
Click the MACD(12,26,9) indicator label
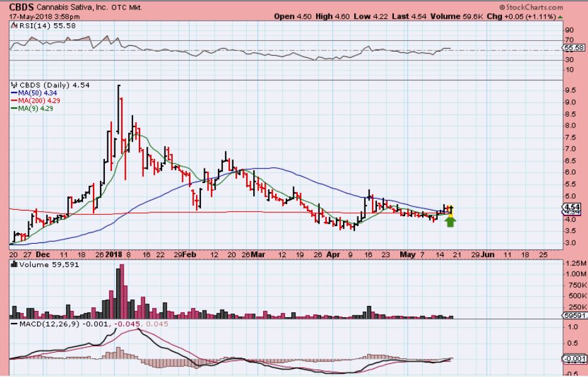coord(50,324)
